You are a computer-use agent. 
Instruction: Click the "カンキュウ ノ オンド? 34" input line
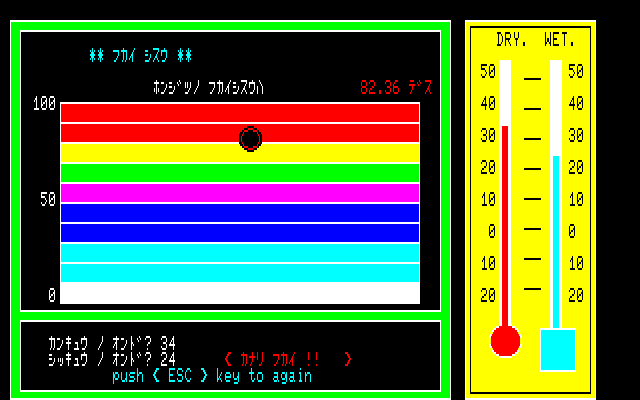tap(112, 344)
